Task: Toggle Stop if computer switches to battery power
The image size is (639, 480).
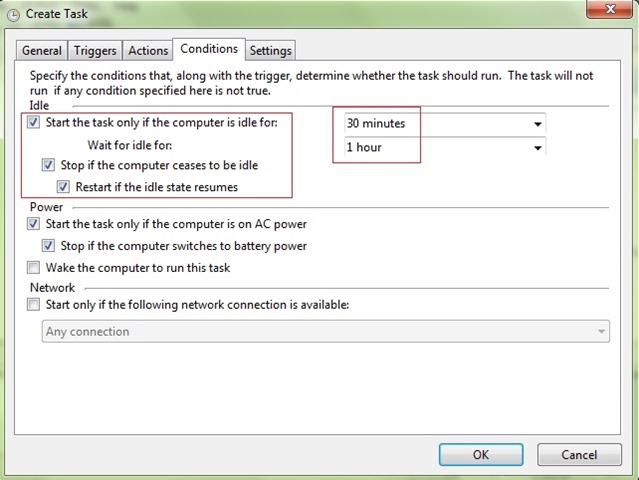Action: (48, 246)
